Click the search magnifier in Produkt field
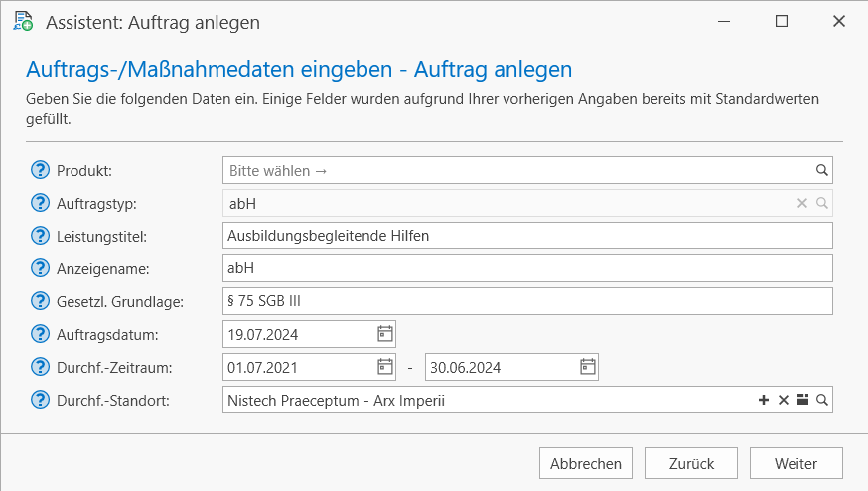The image size is (868, 491). pyautogui.click(x=822, y=170)
